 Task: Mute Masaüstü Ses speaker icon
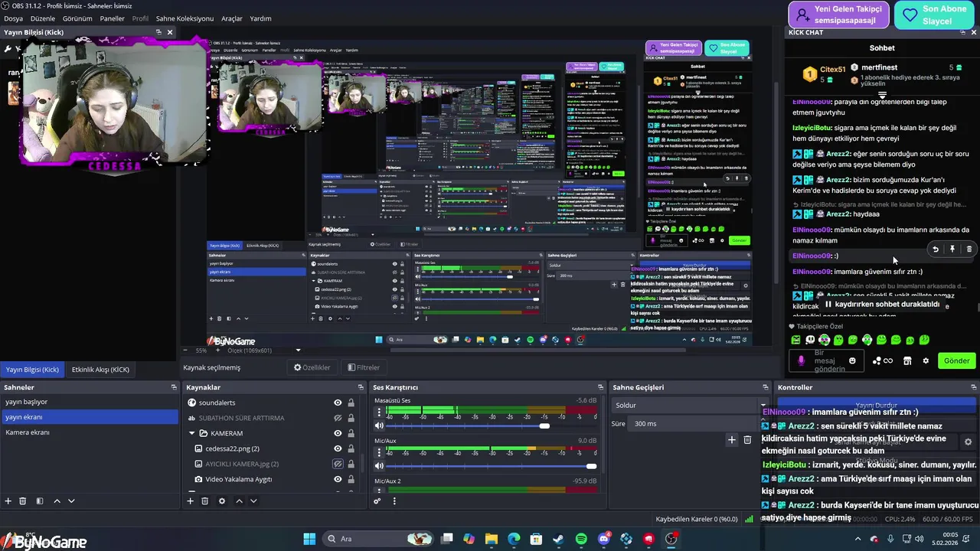379,425
